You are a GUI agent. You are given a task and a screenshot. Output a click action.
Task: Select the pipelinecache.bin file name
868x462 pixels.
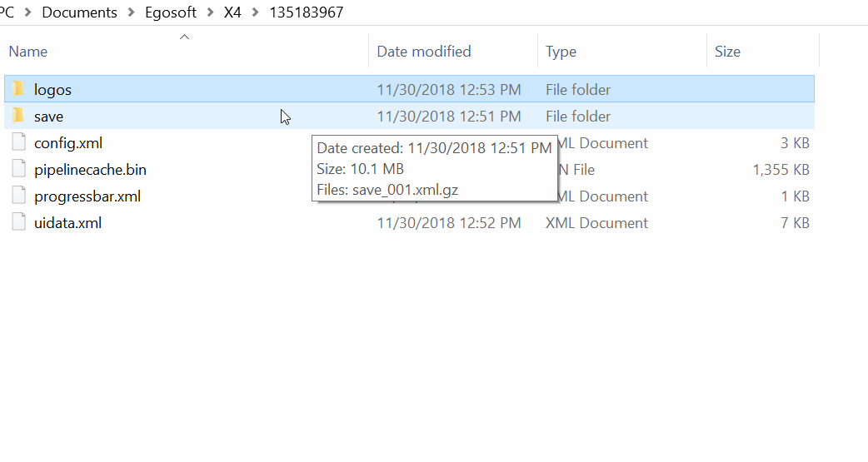click(90, 170)
